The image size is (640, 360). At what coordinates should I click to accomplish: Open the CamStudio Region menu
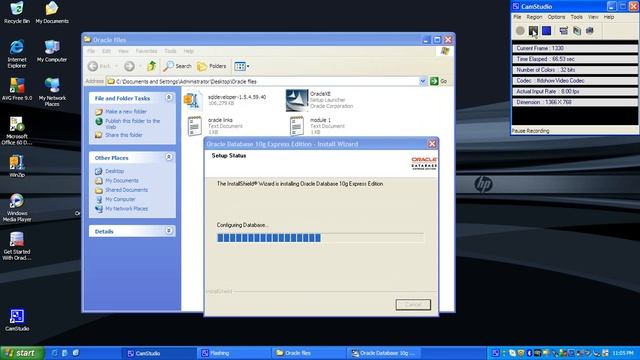pyautogui.click(x=534, y=17)
